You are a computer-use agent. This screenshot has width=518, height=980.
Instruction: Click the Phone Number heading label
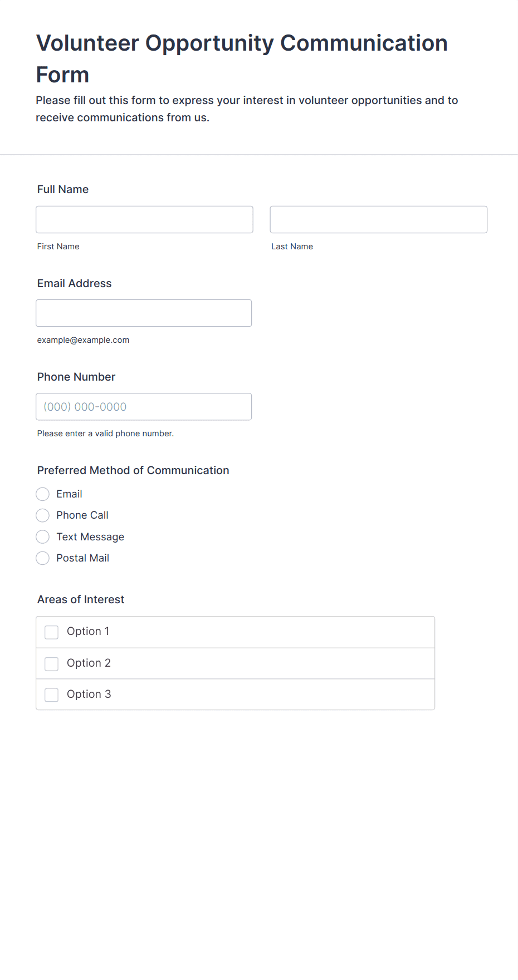[x=76, y=377]
